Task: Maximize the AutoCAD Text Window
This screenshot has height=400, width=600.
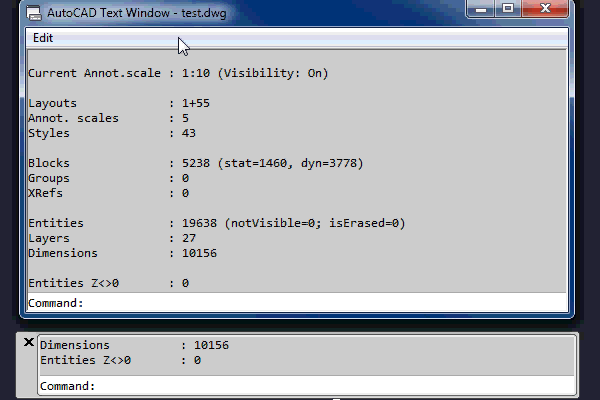Action: [507, 12]
